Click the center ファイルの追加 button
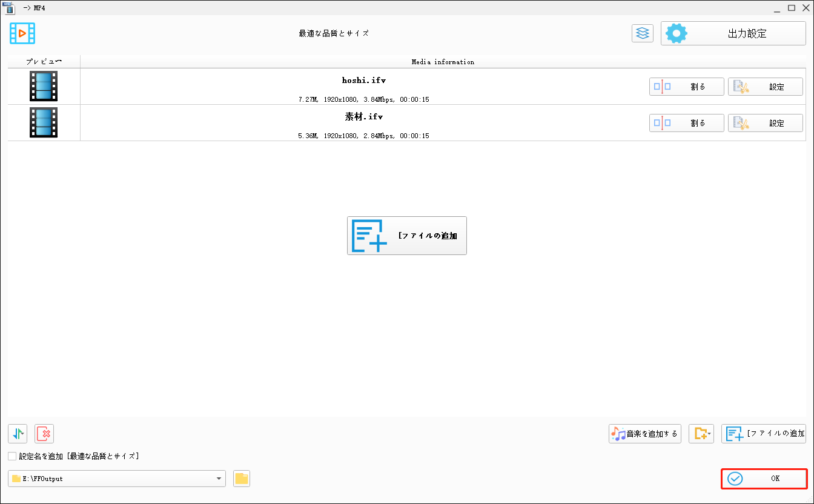This screenshot has width=814, height=504. pyautogui.click(x=407, y=236)
